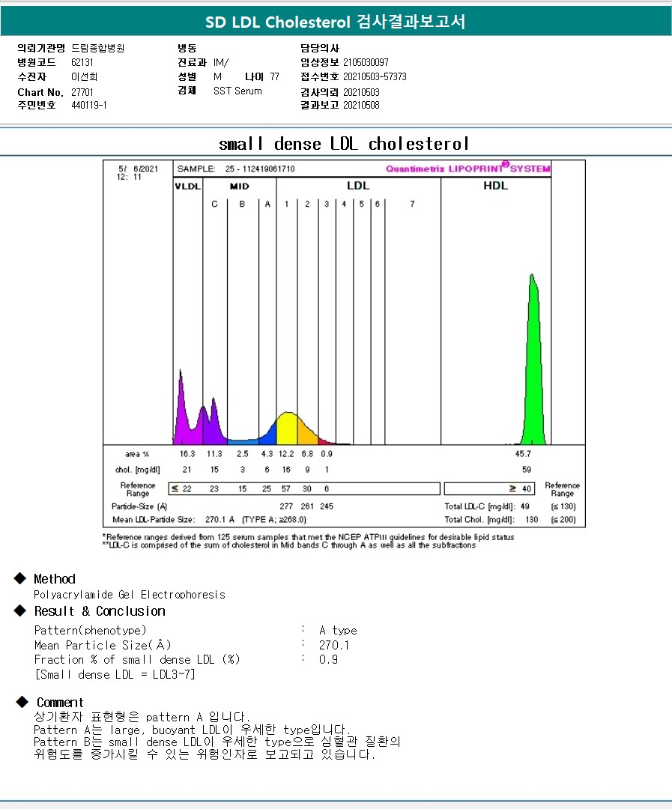The width and height of the screenshot is (672, 809).
Task: Select the ID number "440119-1"
Action: [88, 106]
